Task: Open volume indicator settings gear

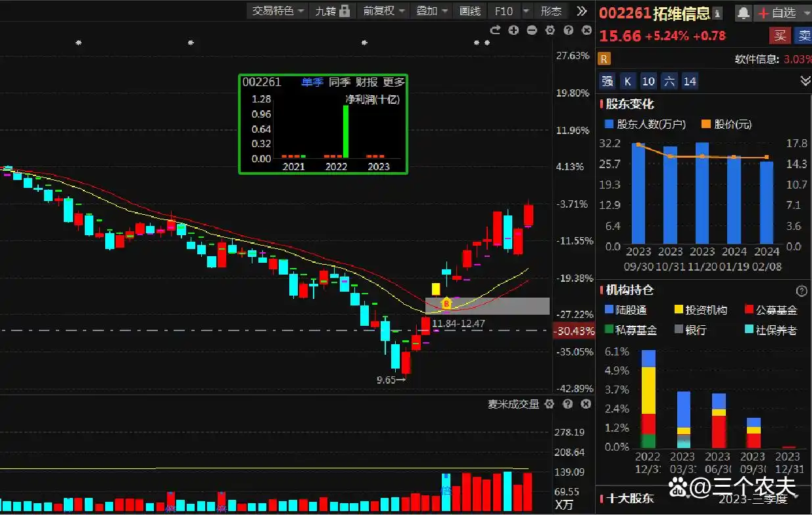Action: pos(550,404)
